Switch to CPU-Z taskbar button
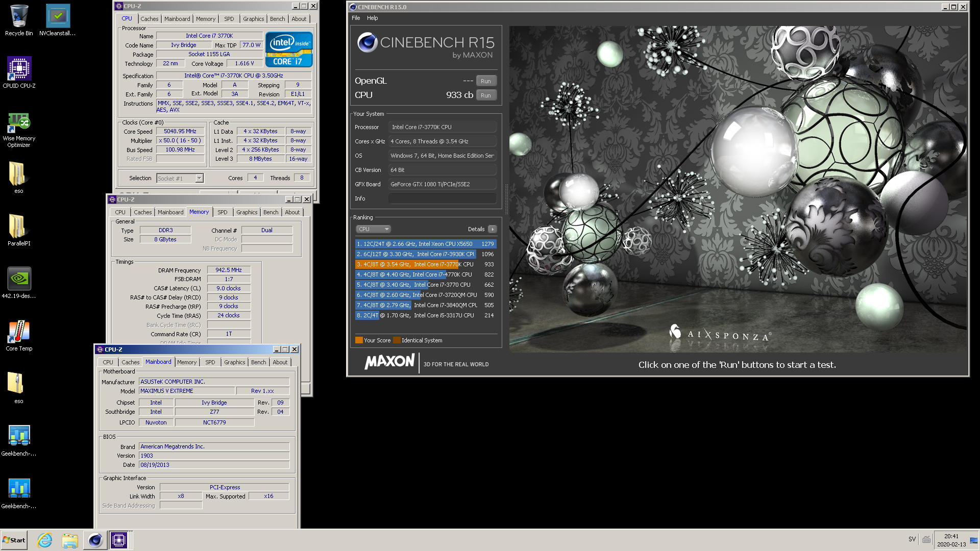 point(119,540)
